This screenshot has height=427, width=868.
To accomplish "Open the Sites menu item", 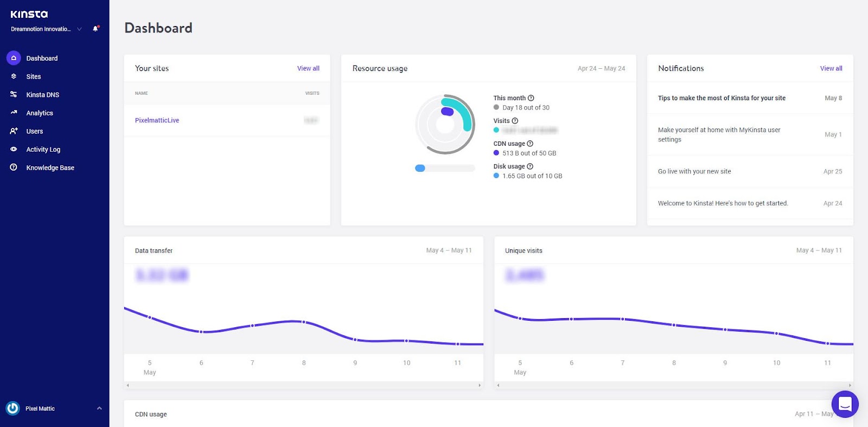I will pyautogui.click(x=34, y=76).
